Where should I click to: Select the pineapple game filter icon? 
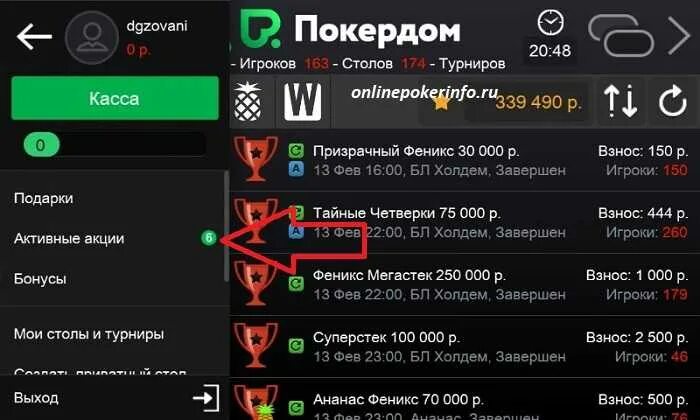[247, 102]
